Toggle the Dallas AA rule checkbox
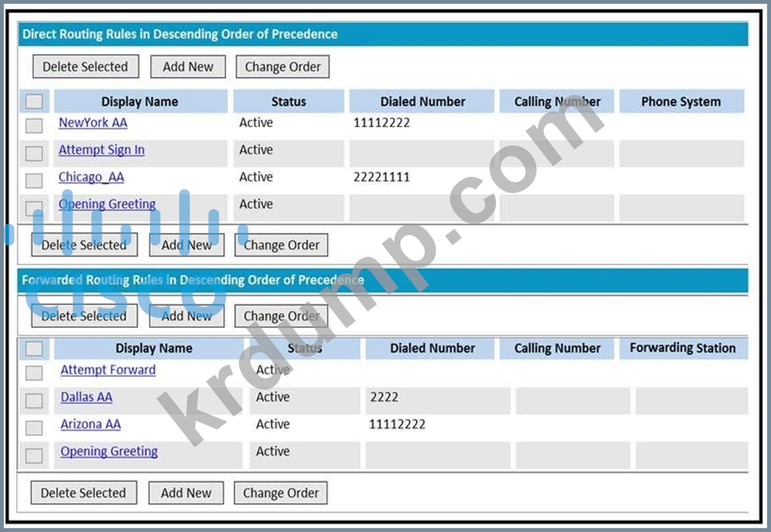The height and width of the screenshot is (532, 771). (34, 400)
